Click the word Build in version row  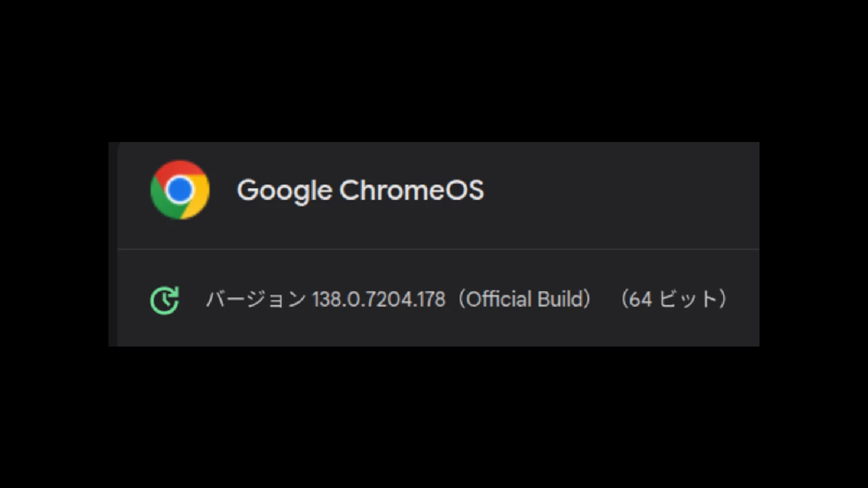point(559,299)
